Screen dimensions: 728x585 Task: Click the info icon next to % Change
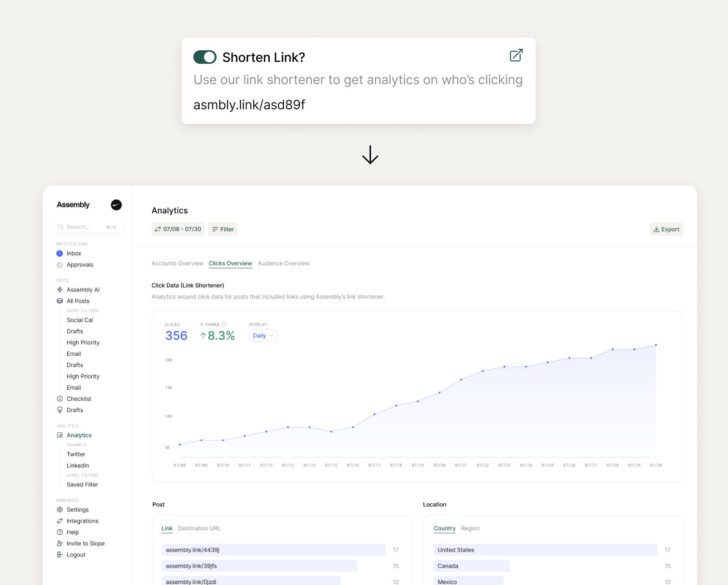pyautogui.click(x=224, y=324)
